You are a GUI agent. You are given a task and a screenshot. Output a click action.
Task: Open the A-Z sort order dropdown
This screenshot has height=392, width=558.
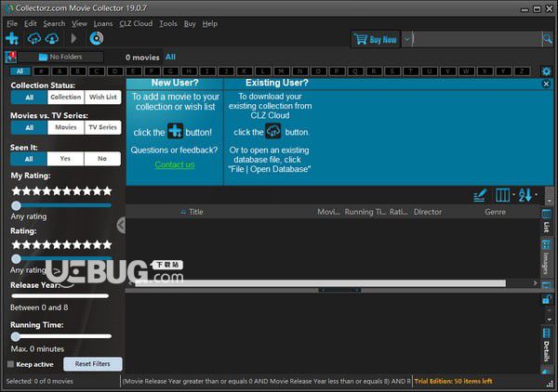click(527, 195)
